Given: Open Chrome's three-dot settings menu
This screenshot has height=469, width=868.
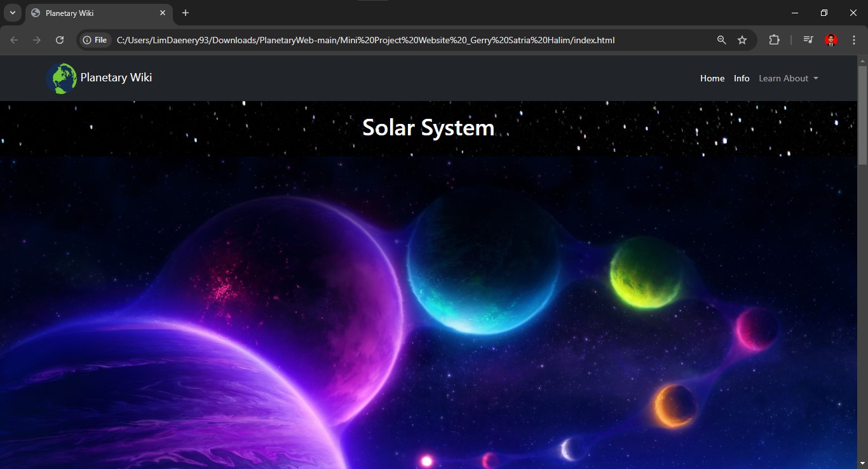Looking at the screenshot, I should tap(854, 39).
